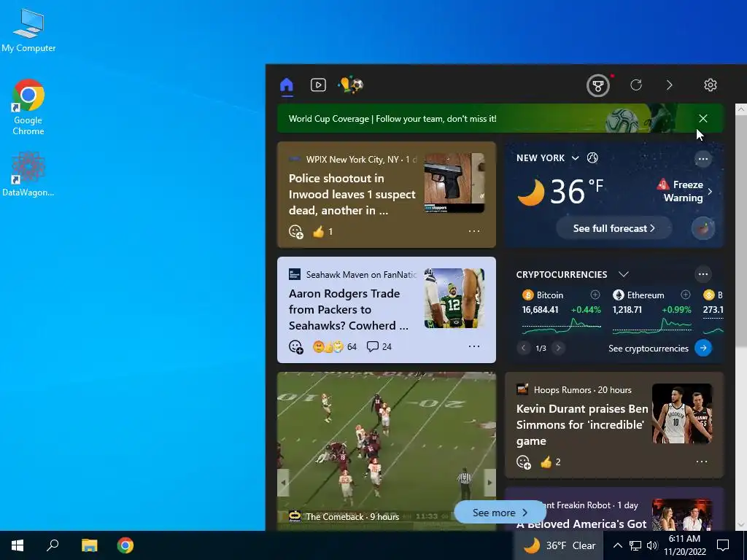Switch to the Watch video tab
This screenshot has height=560, width=747.
coord(318,85)
